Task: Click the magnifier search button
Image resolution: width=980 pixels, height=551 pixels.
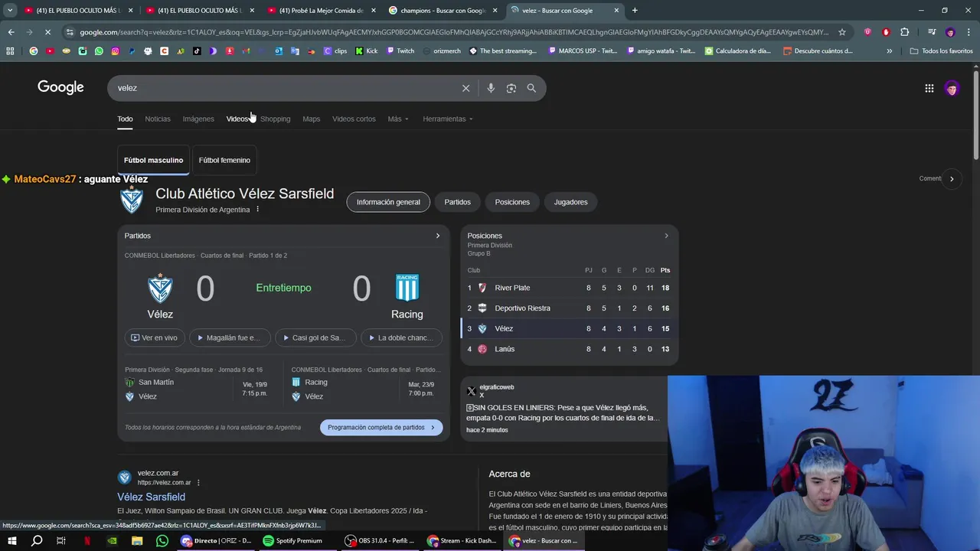Action: point(531,88)
